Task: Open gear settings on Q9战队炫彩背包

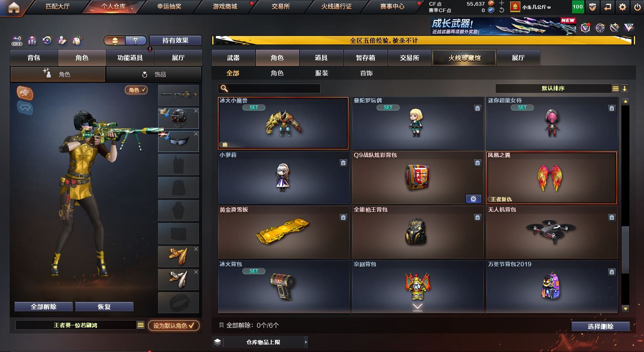Action: (473, 199)
